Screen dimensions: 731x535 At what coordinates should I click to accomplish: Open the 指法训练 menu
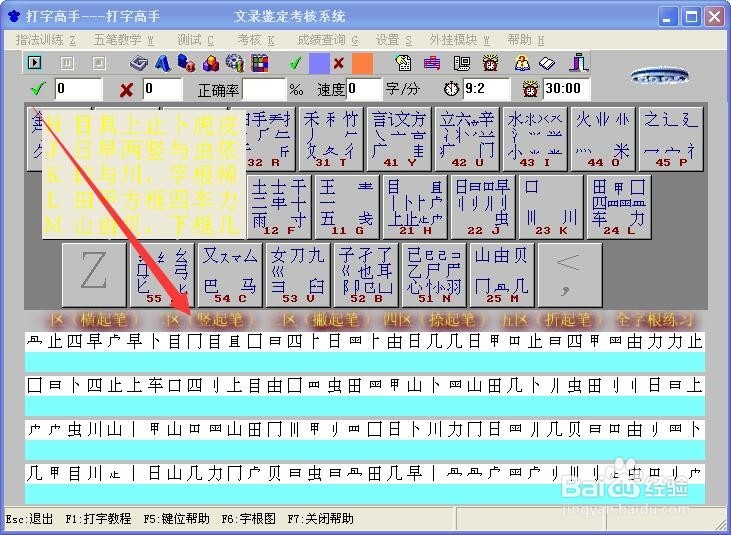[46, 40]
